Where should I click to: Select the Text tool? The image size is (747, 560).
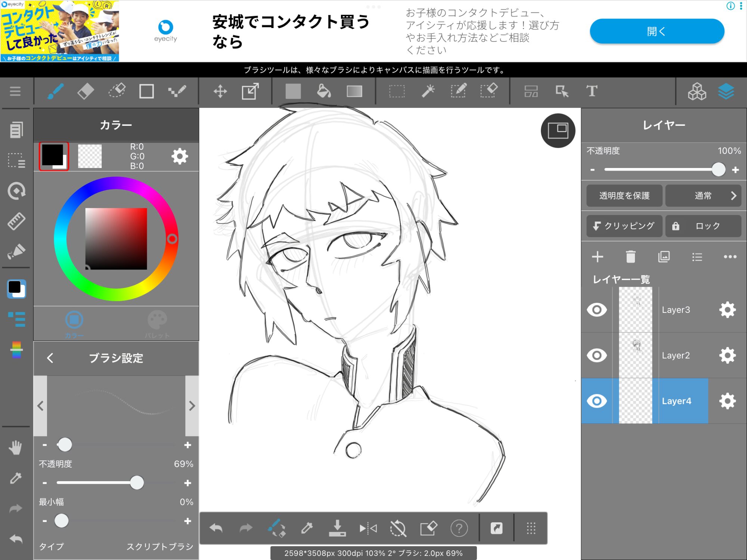[592, 91]
